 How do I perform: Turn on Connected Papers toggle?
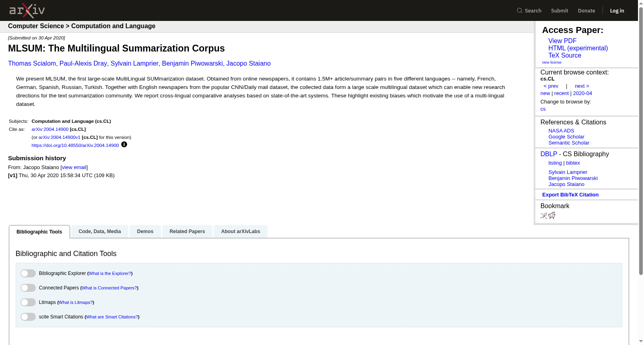click(x=28, y=288)
